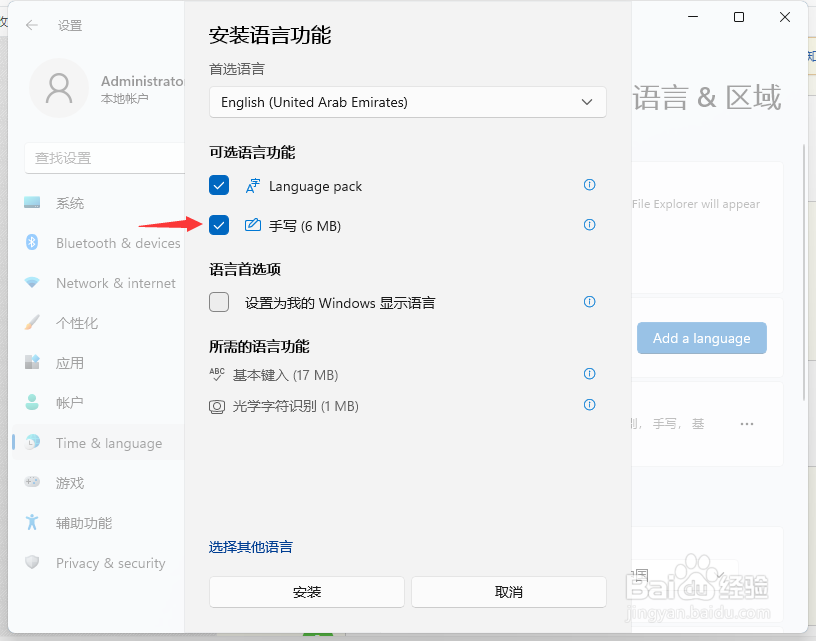Select Time & language in sidebar

98,443
